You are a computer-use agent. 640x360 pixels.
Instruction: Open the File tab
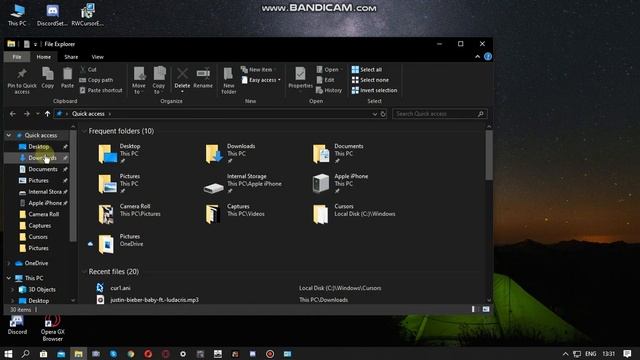point(17,57)
